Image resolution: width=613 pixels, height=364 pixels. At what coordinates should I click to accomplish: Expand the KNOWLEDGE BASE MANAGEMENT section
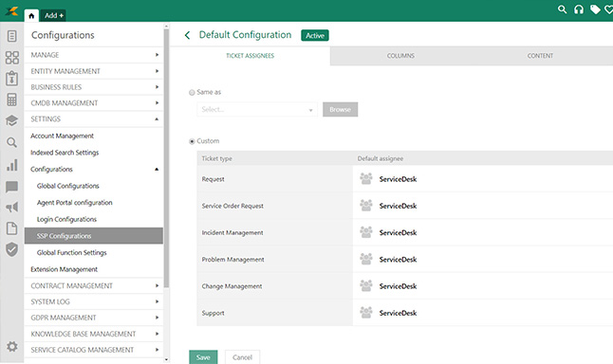click(93, 334)
